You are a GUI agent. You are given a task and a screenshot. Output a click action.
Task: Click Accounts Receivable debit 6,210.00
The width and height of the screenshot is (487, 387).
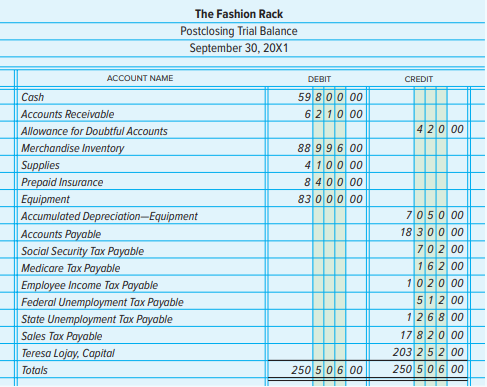333,114
